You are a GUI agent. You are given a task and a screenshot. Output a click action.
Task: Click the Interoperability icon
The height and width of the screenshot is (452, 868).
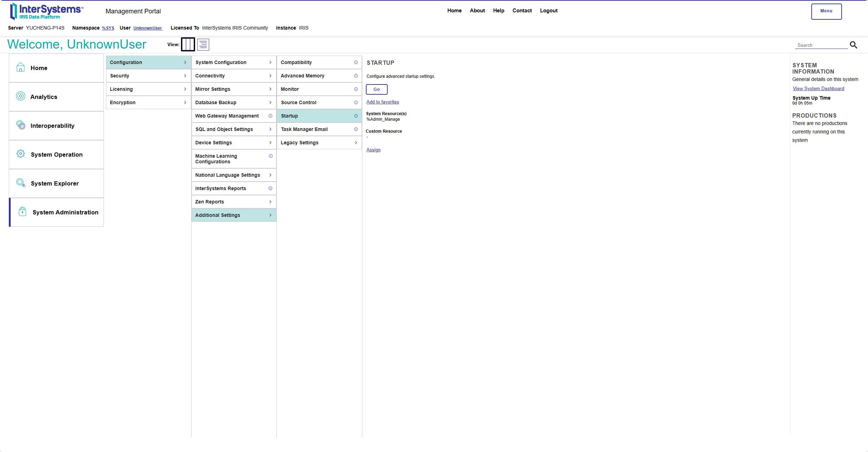(21, 125)
